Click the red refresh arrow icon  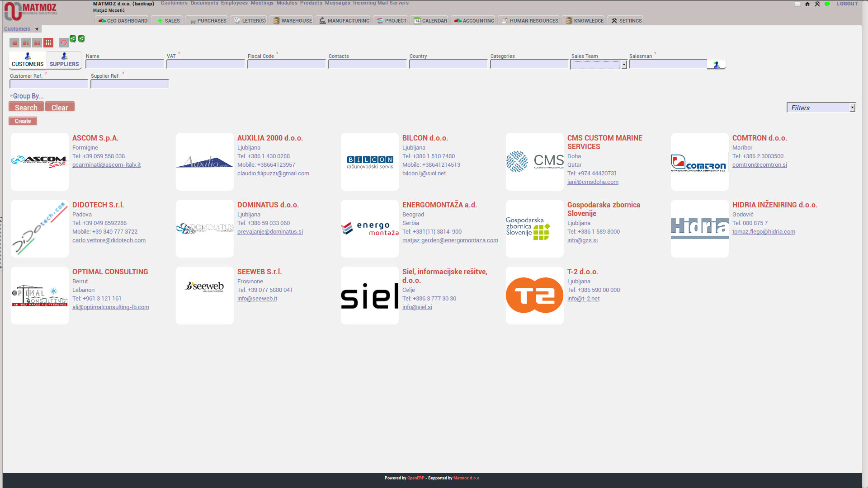pos(64,43)
